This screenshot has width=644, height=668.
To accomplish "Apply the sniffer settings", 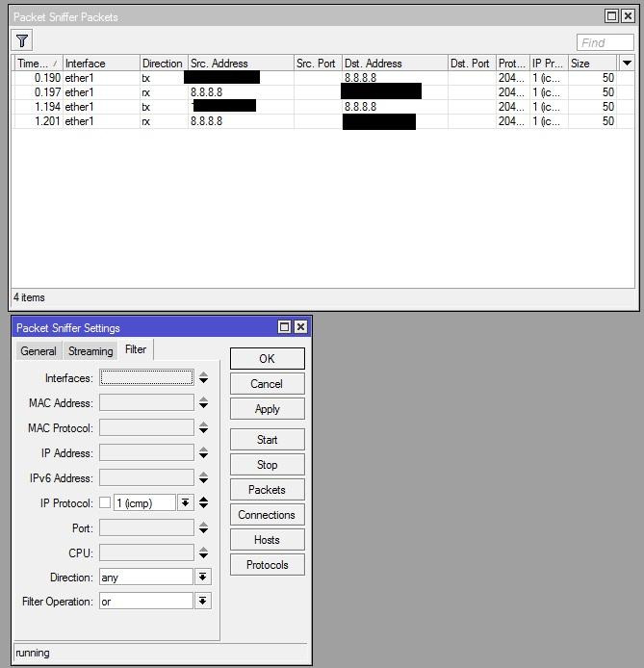I will (267, 409).
